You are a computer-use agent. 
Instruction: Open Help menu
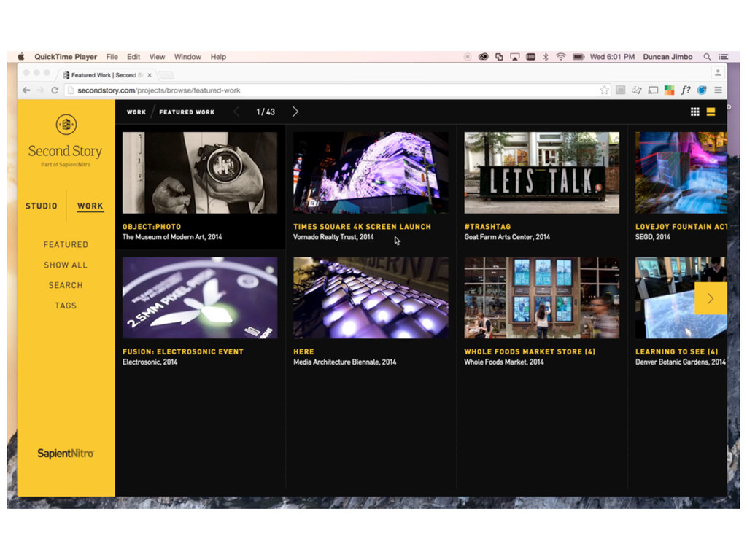click(218, 57)
